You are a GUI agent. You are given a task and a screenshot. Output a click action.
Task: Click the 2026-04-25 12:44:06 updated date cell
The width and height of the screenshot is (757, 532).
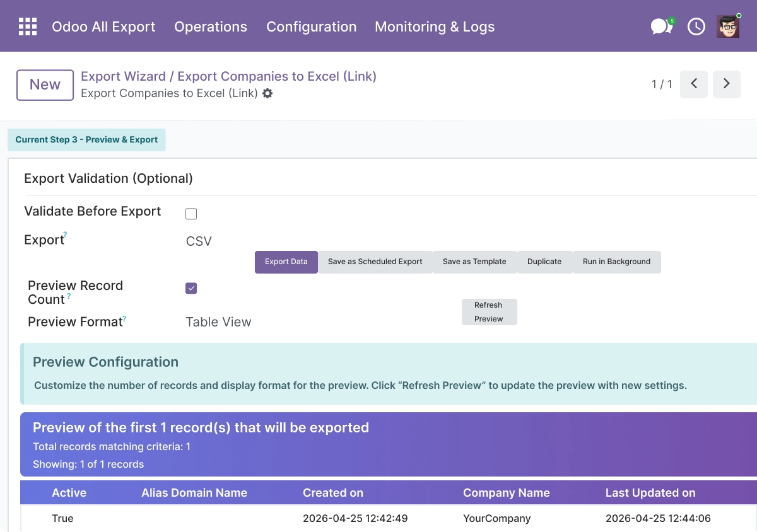coord(658,519)
